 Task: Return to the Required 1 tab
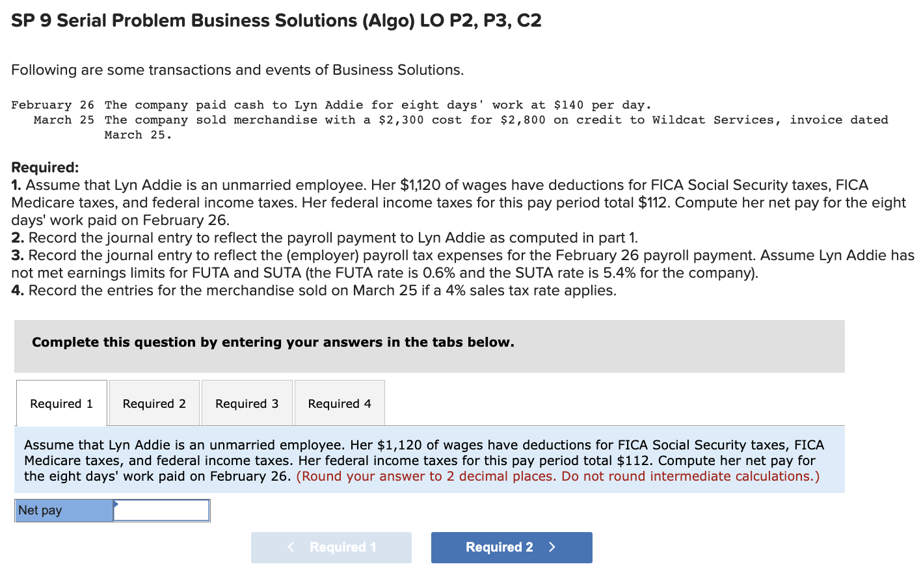tap(61, 403)
